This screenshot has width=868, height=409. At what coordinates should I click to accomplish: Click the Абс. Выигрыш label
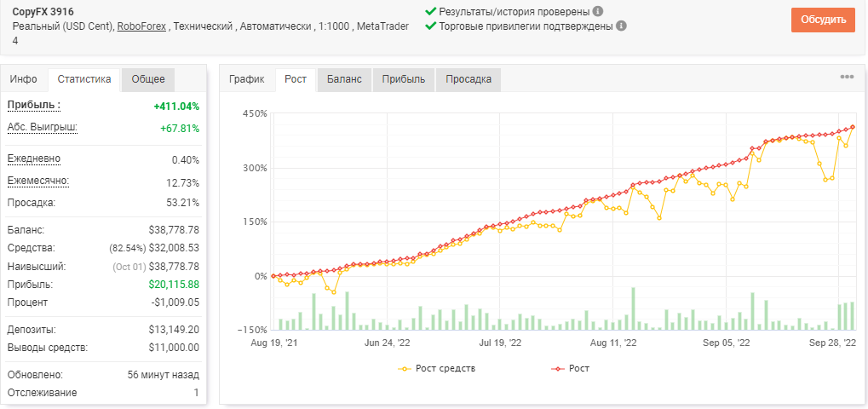[42, 128]
